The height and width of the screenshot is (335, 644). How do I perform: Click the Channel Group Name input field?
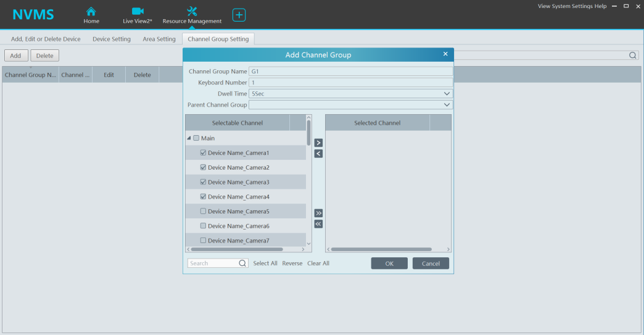(350, 72)
